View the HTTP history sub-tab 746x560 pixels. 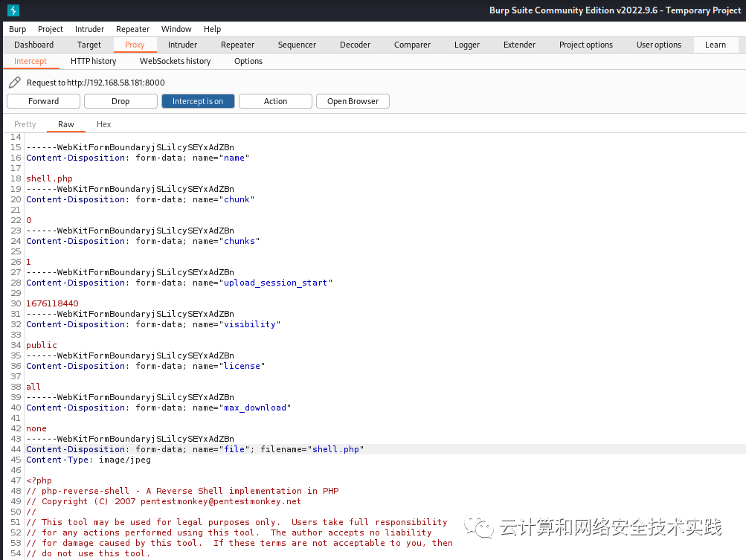tap(93, 61)
